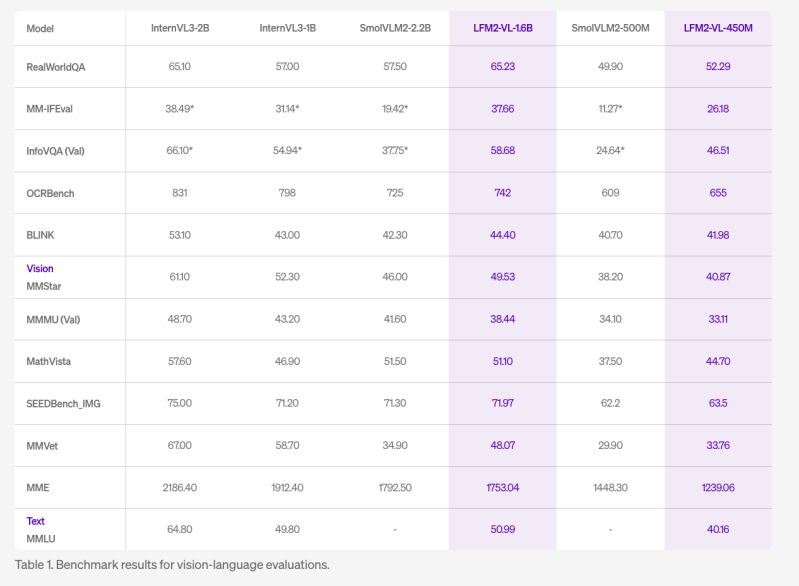Select the LFM2-VL-450M column header
This screenshot has width=799, height=586.
(717, 28)
